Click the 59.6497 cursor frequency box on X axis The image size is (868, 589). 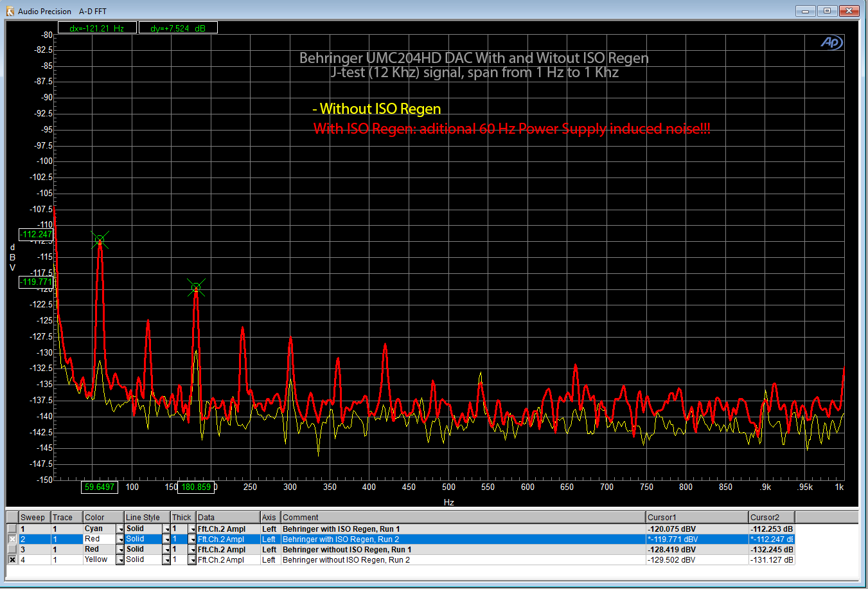point(100,487)
